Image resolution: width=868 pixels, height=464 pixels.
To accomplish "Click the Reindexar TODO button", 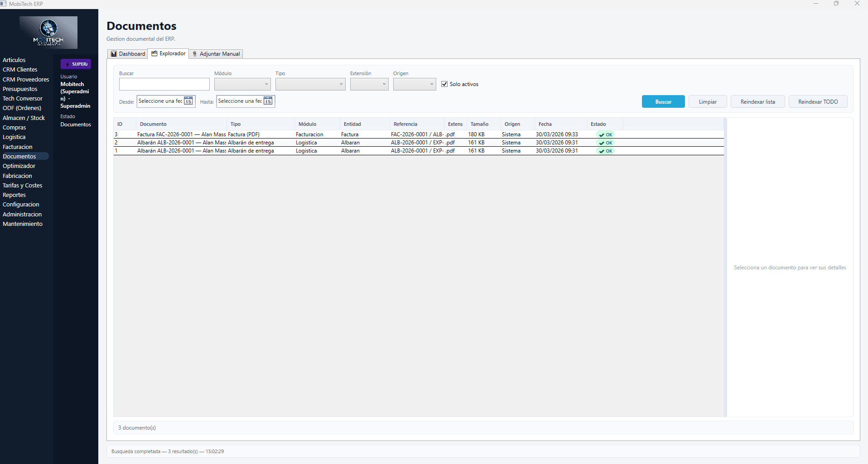I will (x=818, y=102).
